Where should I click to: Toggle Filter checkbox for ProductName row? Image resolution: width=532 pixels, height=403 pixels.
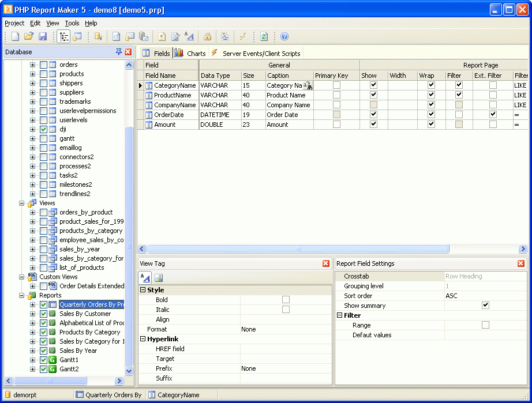point(459,95)
